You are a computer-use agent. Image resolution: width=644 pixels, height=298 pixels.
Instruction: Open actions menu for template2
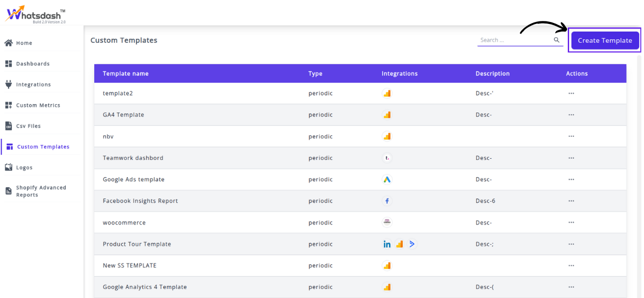pos(571,93)
